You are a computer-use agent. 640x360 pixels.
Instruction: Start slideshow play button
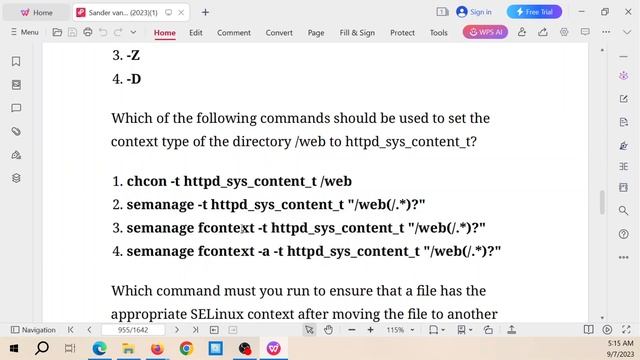tap(607, 330)
